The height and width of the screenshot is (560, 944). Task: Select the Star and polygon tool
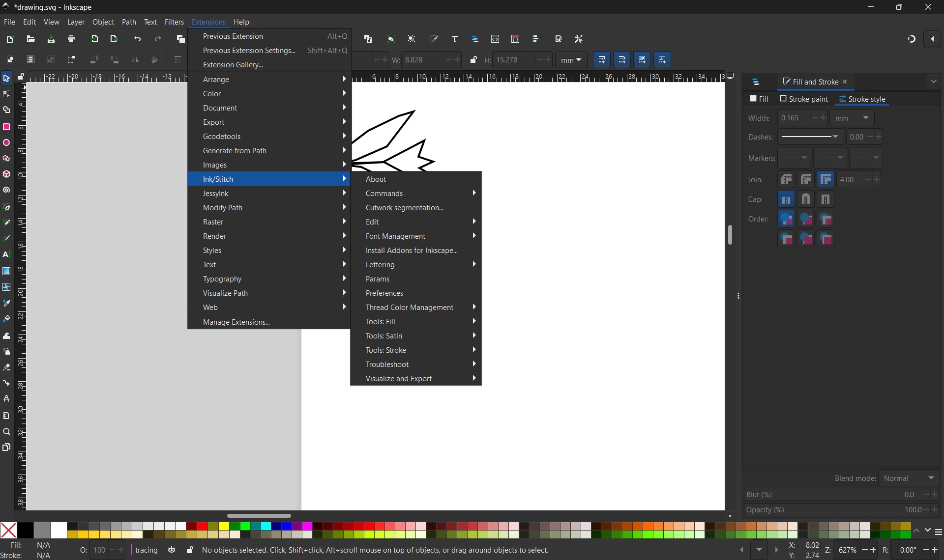click(x=6, y=159)
